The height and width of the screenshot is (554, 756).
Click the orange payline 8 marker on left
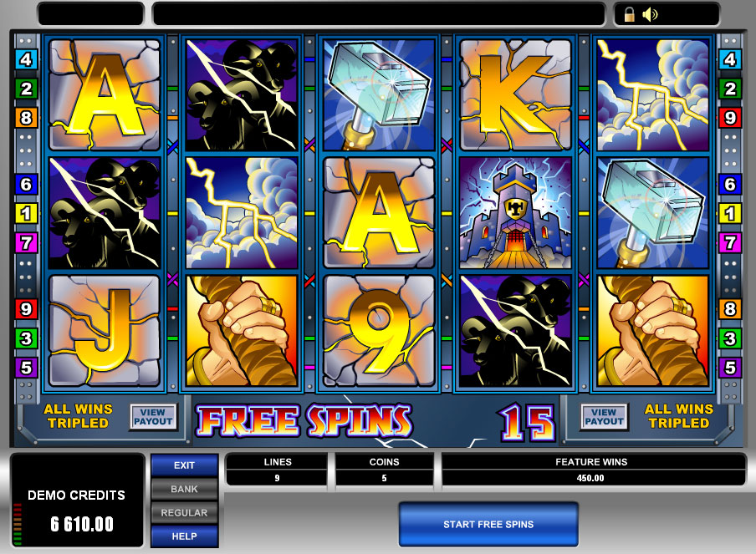(x=26, y=118)
